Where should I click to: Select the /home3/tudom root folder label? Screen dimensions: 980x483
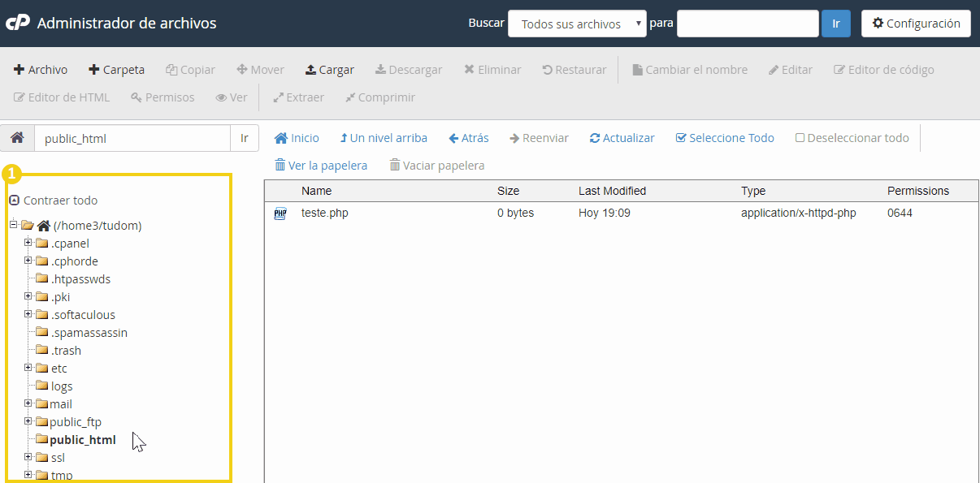point(98,226)
